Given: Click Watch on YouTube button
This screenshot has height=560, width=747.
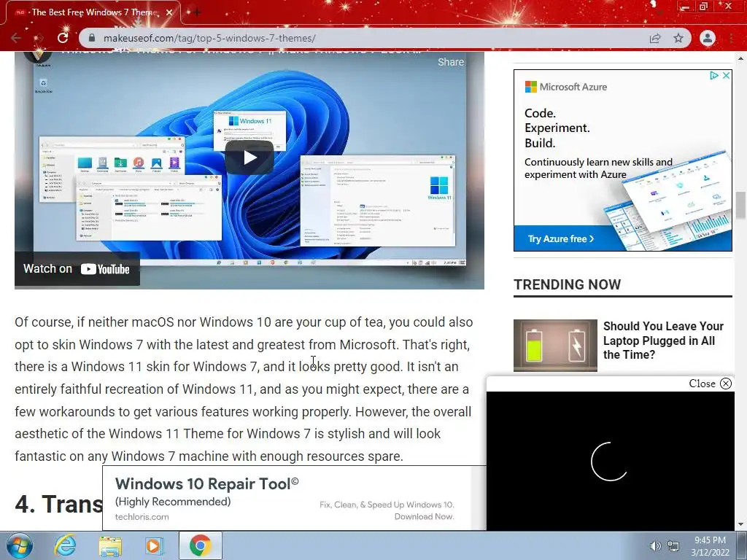Looking at the screenshot, I should click(77, 269).
